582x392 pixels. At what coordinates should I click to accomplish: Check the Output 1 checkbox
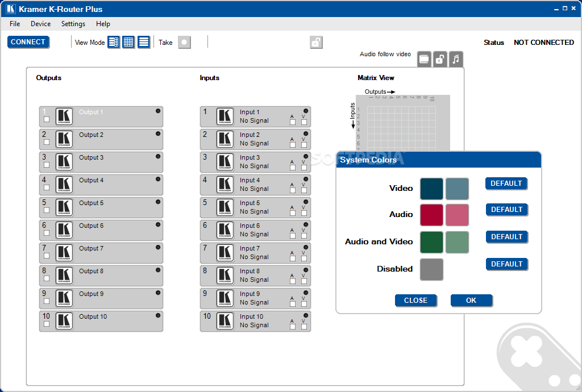coord(47,119)
